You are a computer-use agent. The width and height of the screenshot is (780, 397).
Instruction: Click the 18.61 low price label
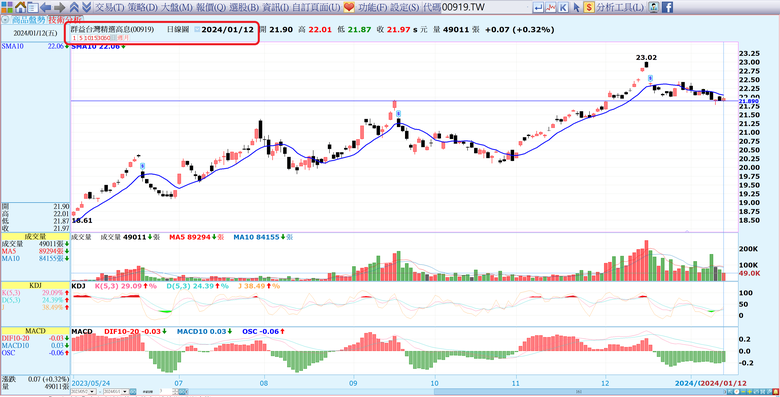(82, 220)
